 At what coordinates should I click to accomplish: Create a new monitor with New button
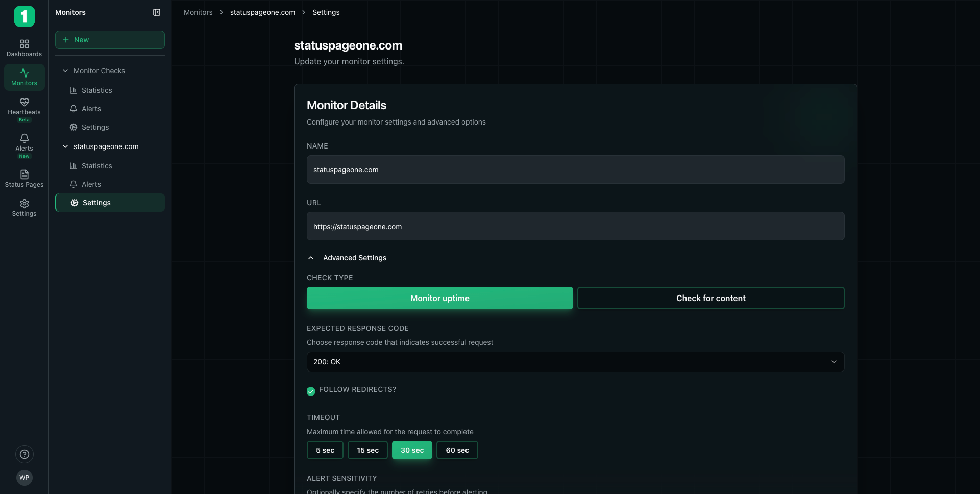point(109,39)
